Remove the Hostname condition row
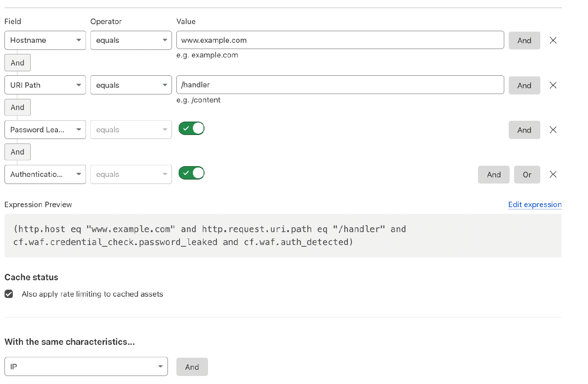The image size is (588, 384). coord(553,40)
